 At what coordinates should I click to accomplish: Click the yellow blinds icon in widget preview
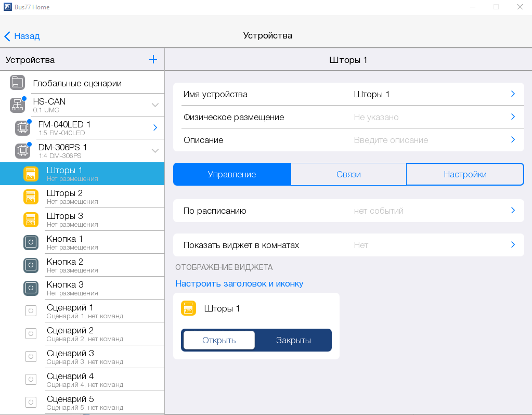pos(188,308)
